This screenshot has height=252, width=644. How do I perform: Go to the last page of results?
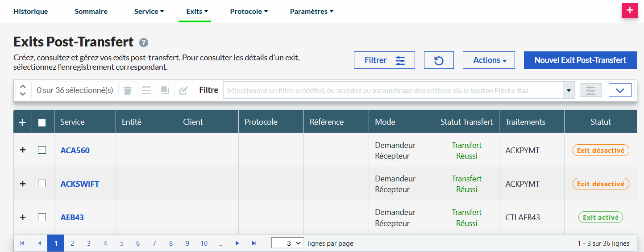254,243
